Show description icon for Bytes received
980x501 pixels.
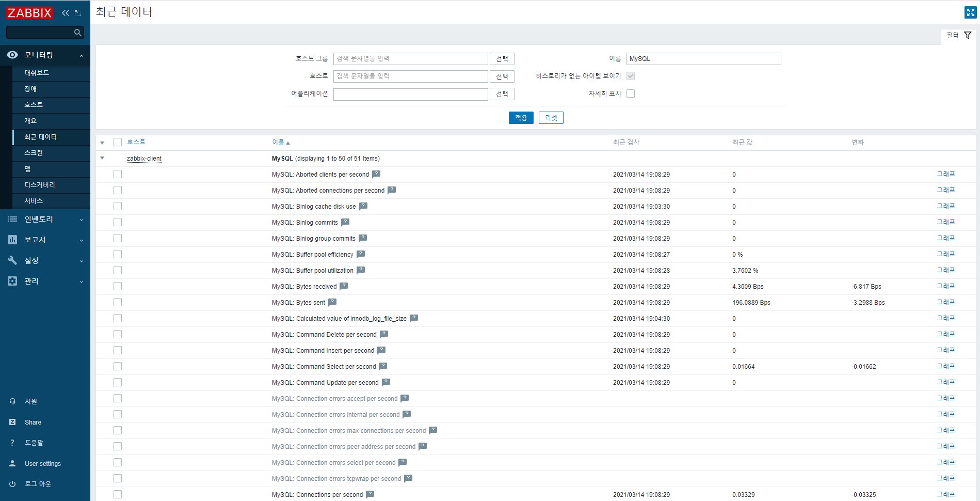[x=344, y=286]
